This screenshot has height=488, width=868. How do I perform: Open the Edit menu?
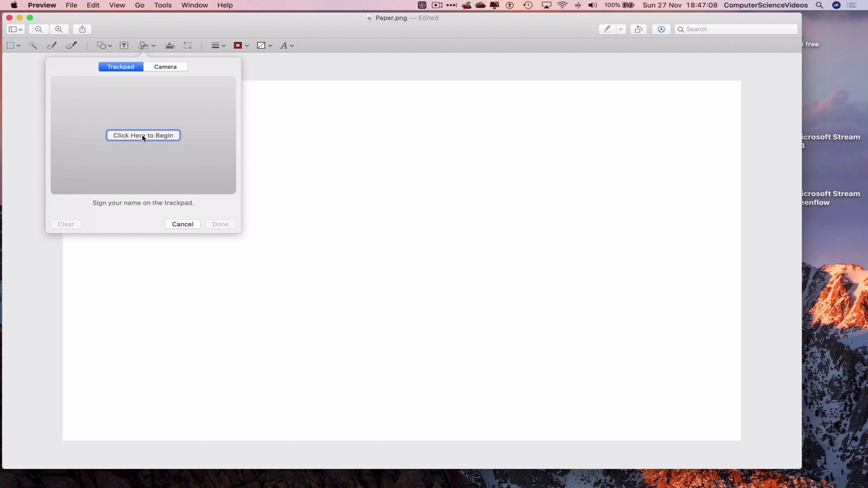(x=93, y=5)
